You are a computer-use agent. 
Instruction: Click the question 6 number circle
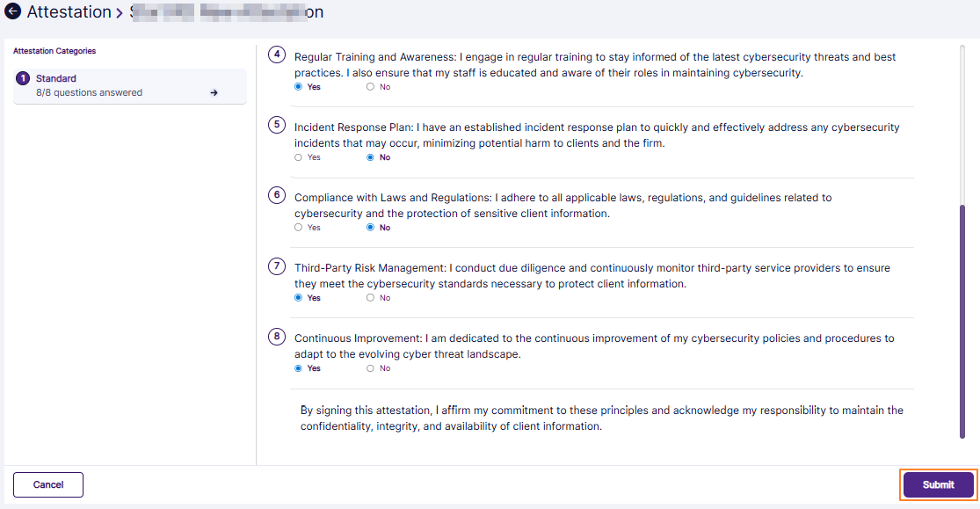(277, 198)
